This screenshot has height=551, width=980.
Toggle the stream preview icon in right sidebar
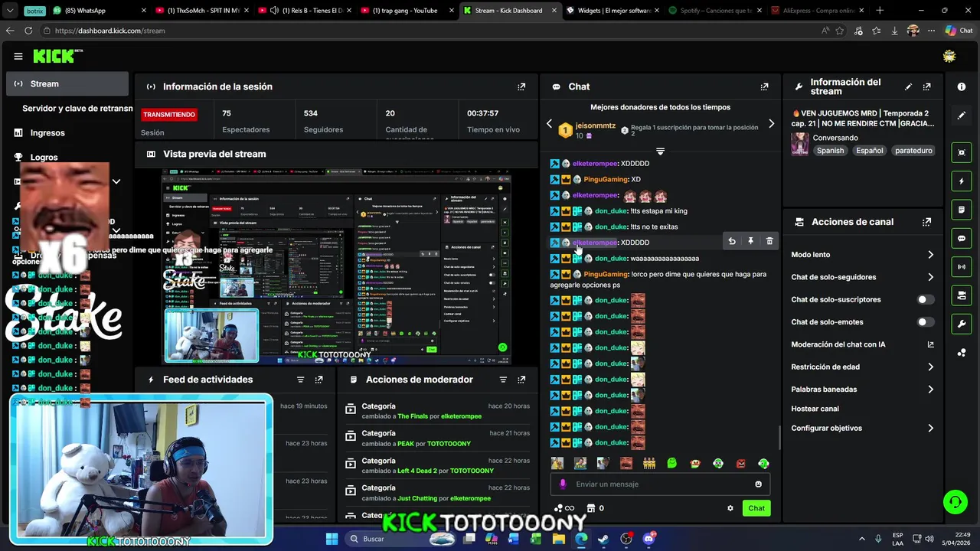(x=962, y=152)
